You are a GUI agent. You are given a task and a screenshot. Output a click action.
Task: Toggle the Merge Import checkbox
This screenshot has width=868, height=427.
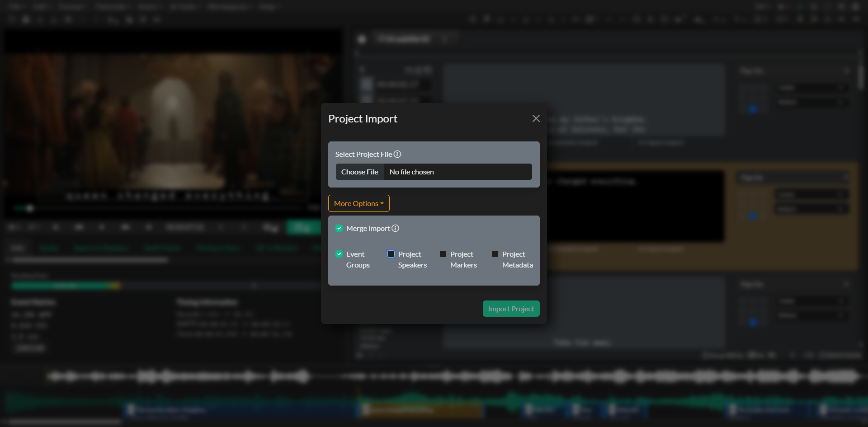click(339, 228)
